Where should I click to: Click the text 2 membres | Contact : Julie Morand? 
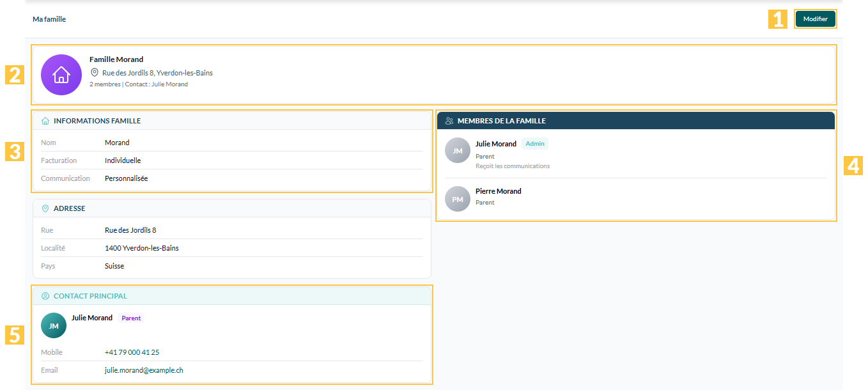click(x=139, y=84)
